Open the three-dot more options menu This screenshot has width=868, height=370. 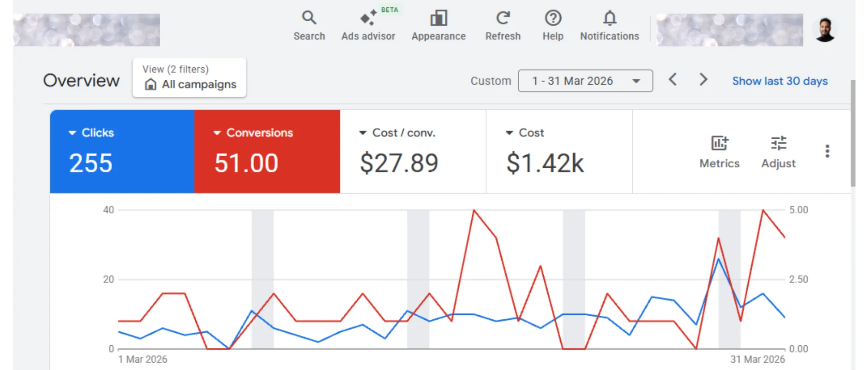coord(827,151)
